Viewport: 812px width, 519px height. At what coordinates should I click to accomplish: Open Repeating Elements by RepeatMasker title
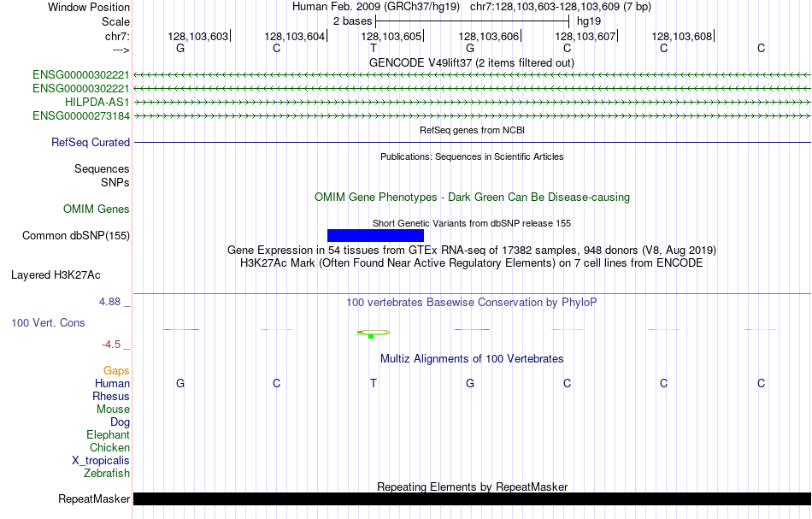coord(473,487)
